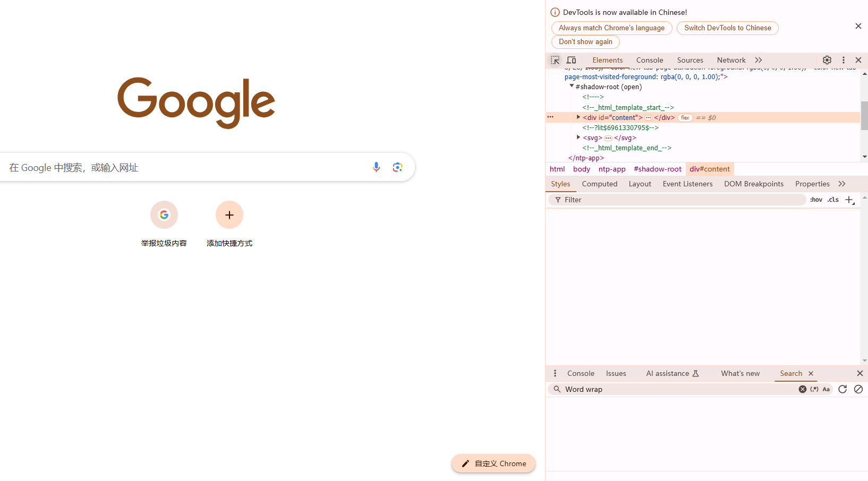Open the 举报垃圾内容 shortcut tile
868x481 pixels.
coord(164,224)
